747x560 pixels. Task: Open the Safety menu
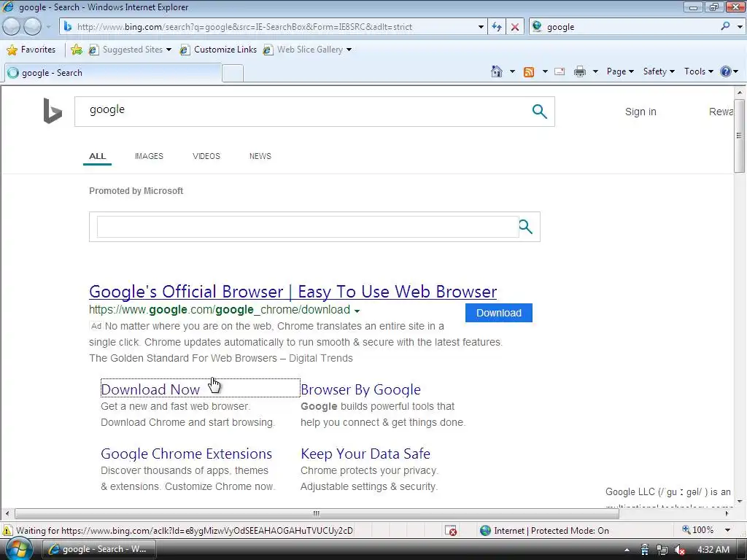click(x=659, y=71)
